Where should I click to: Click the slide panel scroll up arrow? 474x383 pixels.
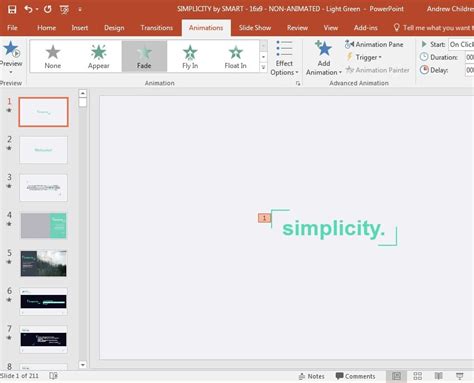coord(83,93)
